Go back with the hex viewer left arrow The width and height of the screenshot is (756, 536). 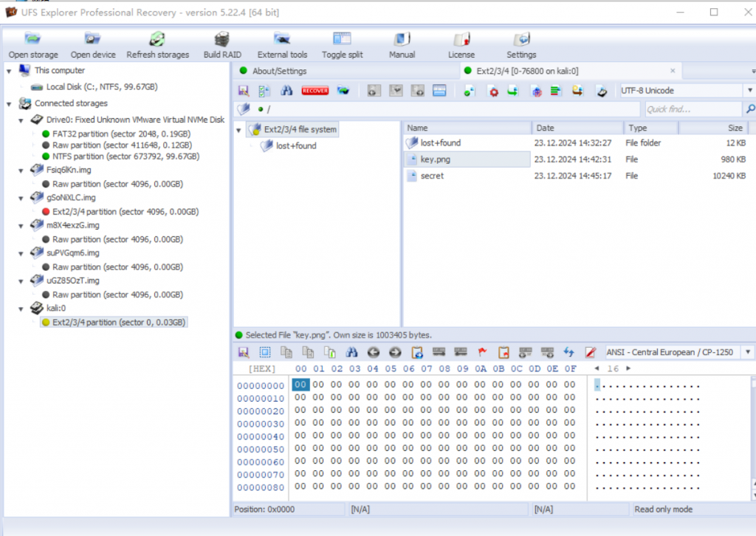click(x=373, y=352)
